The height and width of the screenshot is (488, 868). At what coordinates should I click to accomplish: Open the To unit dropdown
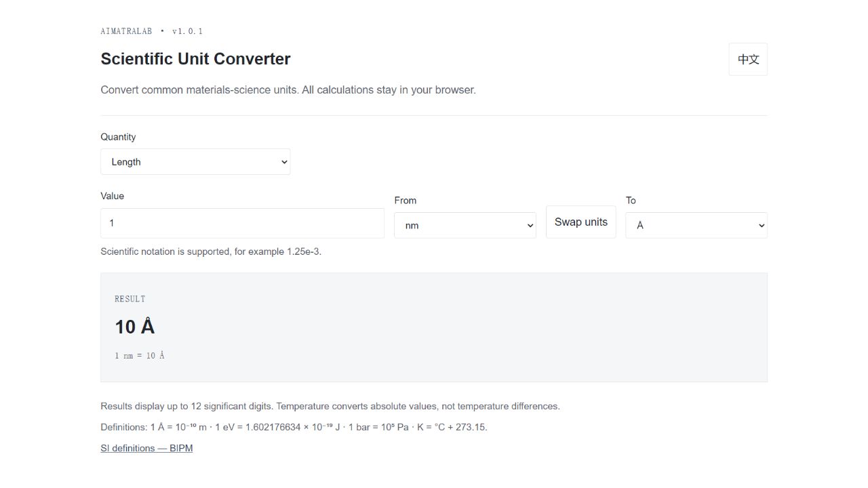pos(696,226)
